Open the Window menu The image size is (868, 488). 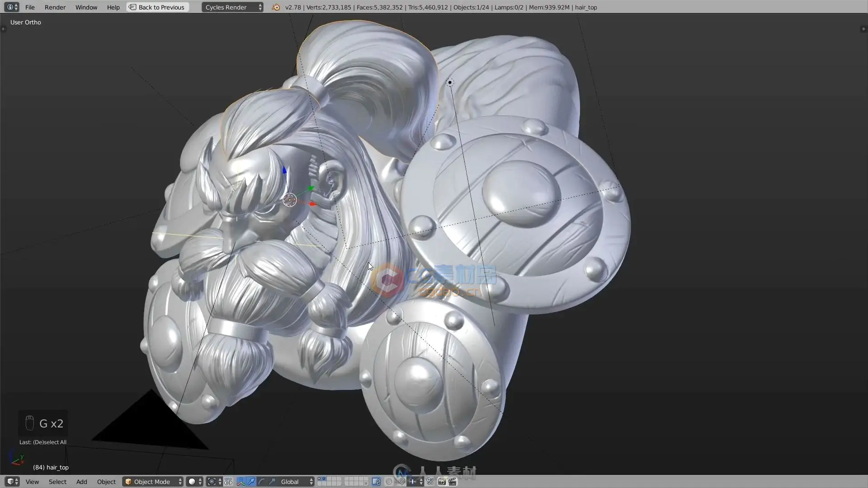click(x=86, y=7)
